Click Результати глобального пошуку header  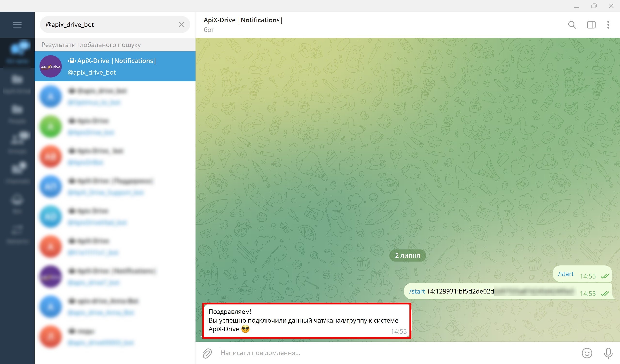tap(91, 45)
